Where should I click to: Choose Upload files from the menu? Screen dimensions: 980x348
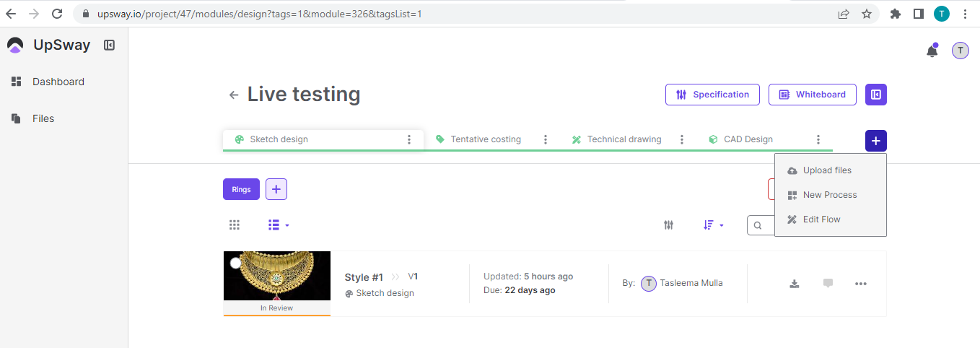827,170
